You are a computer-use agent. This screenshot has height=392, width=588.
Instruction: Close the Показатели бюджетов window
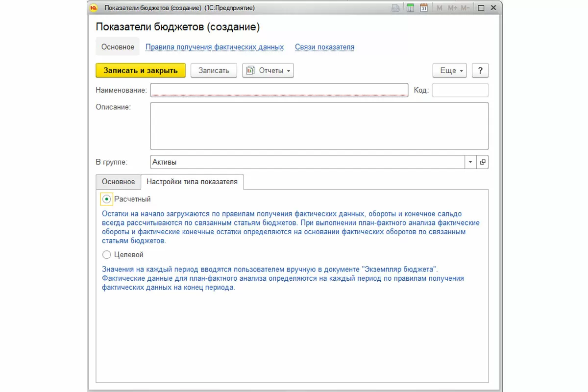(494, 8)
